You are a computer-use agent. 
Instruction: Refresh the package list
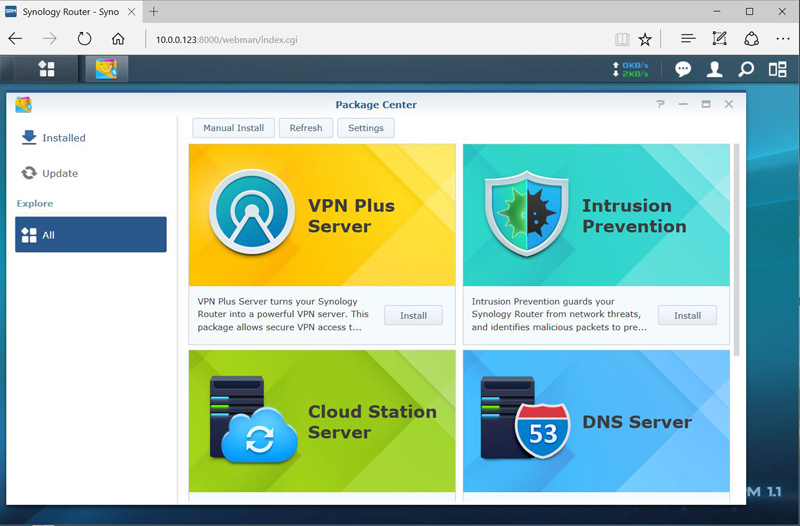tap(306, 128)
